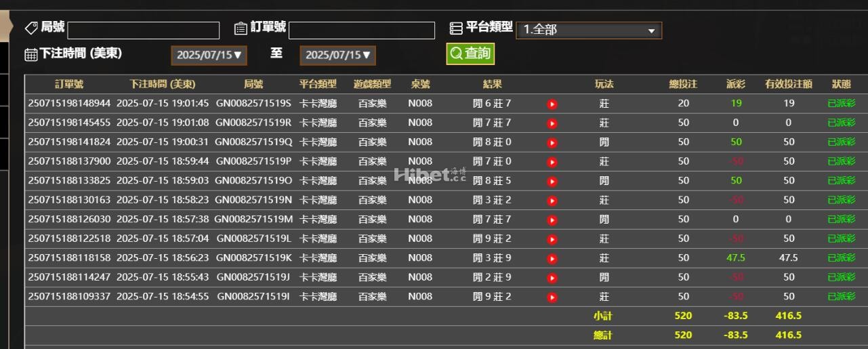Click the 總計 payout value -83.5
The height and width of the screenshot is (349, 868).
coord(736,335)
